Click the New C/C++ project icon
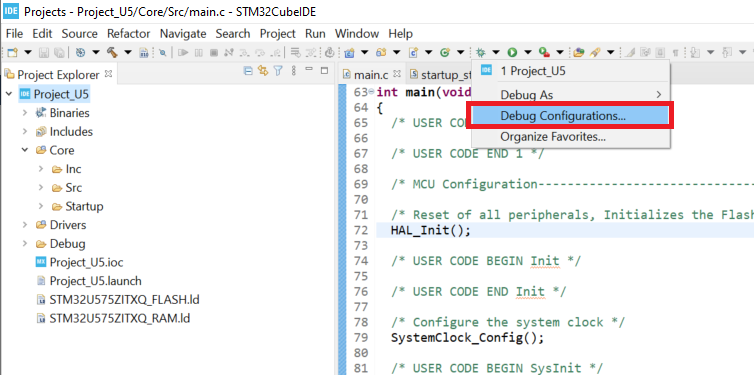 coord(349,52)
